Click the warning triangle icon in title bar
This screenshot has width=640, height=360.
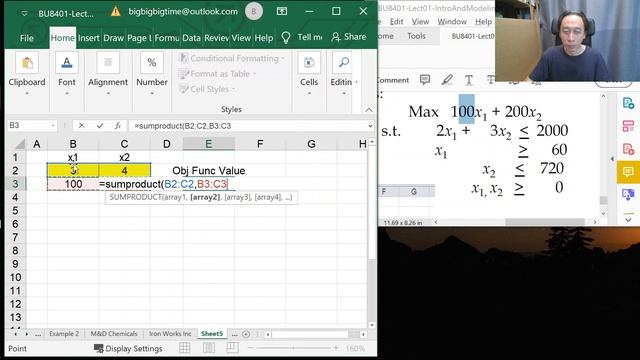tap(116, 12)
